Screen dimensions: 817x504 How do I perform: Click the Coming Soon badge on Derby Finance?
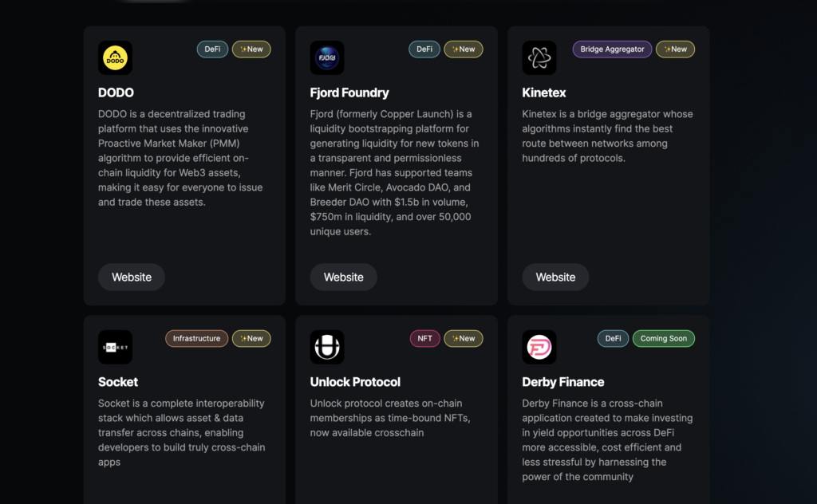[x=663, y=339]
